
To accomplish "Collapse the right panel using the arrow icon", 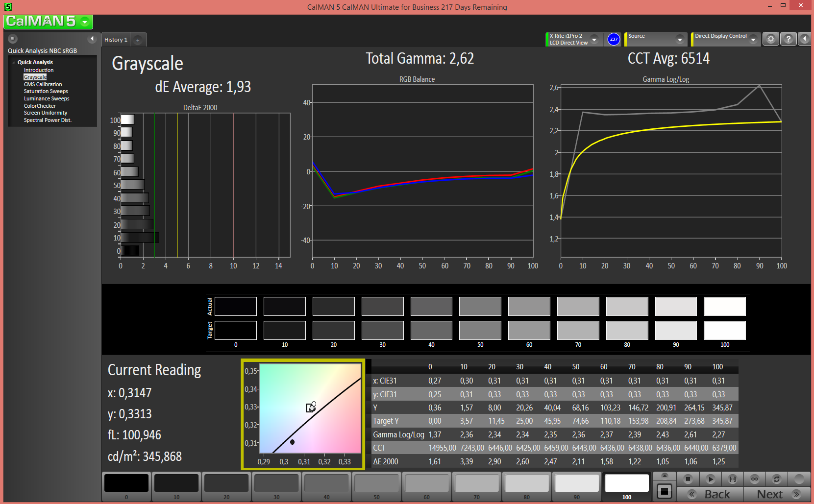I will click(x=804, y=39).
